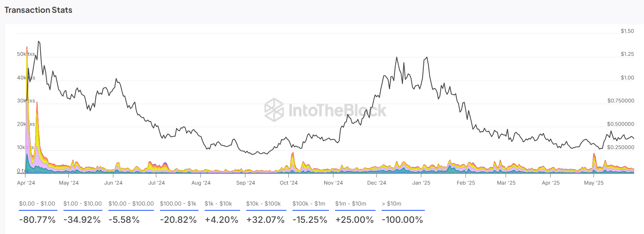
Task: Toggle the $100.00 - $1k legend item
Action: [x=178, y=204]
